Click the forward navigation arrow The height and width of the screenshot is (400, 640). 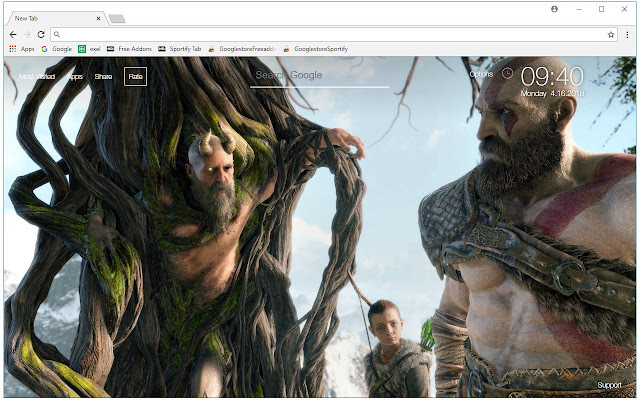[x=27, y=35]
